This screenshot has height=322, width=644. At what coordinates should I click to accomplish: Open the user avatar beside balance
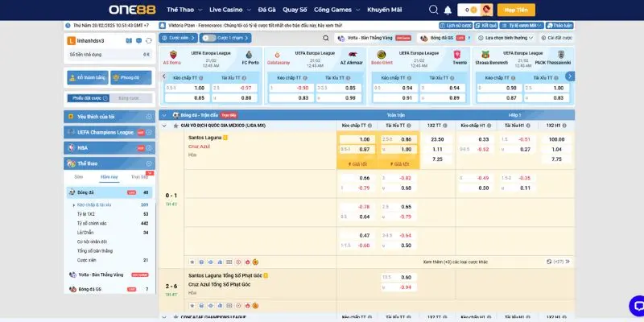pyautogui.click(x=487, y=10)
